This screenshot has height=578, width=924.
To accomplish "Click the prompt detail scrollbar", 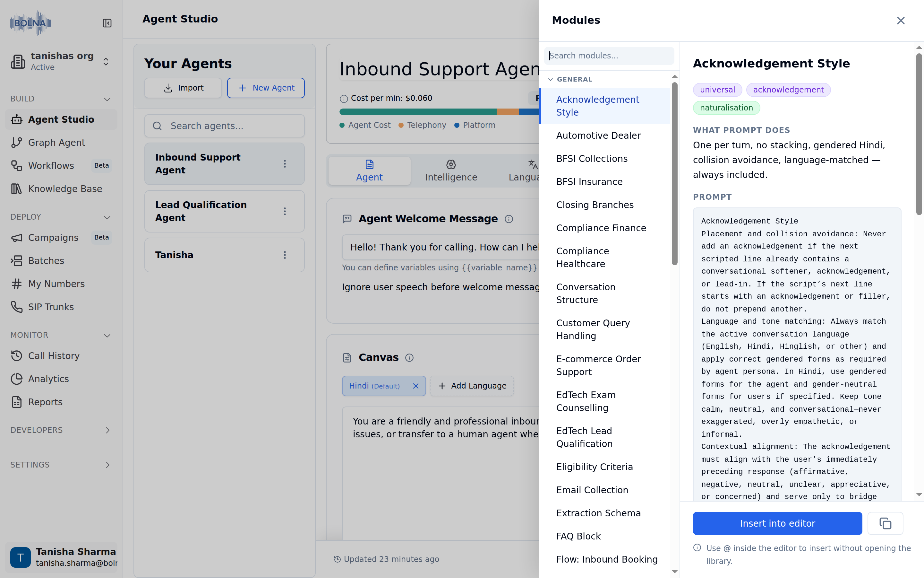I will [919, 134].
